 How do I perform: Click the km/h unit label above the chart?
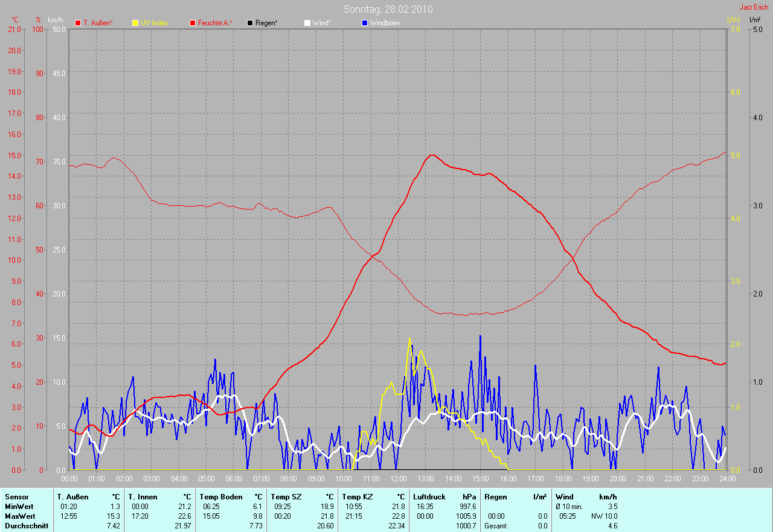coord(54,20)
